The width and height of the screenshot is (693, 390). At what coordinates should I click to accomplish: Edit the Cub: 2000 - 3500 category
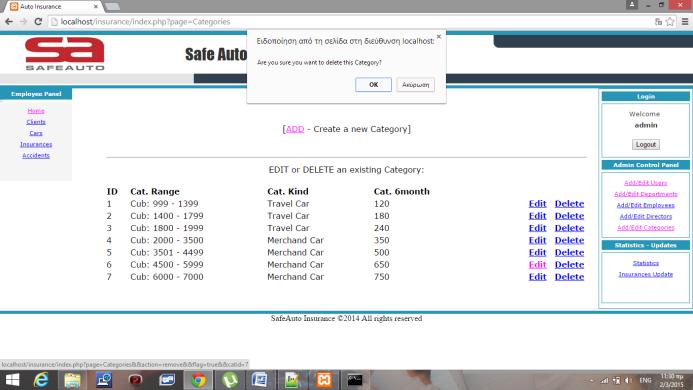tap(537, 240)
